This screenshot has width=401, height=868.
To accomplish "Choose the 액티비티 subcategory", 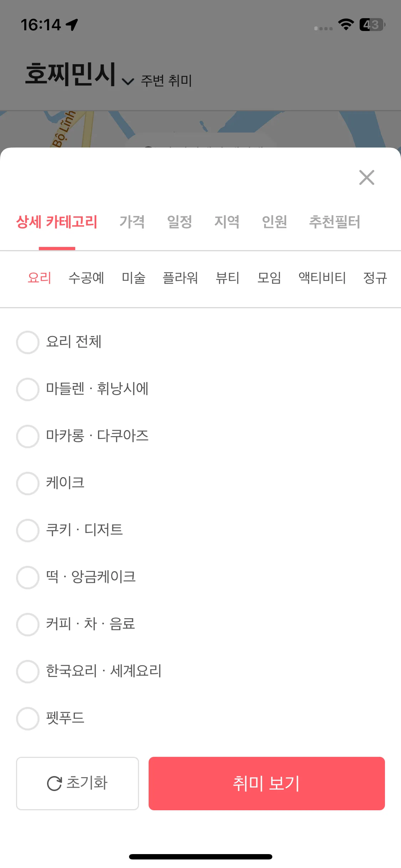I will [x=322, y=278].
